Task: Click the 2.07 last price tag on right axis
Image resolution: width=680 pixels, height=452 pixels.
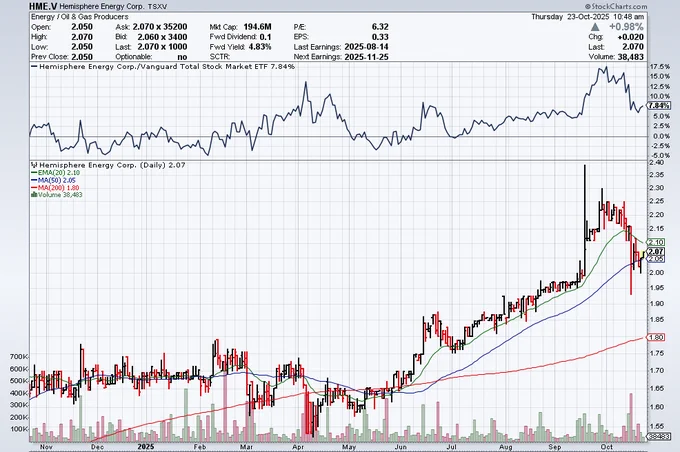Action: click(x=656, y=252)
